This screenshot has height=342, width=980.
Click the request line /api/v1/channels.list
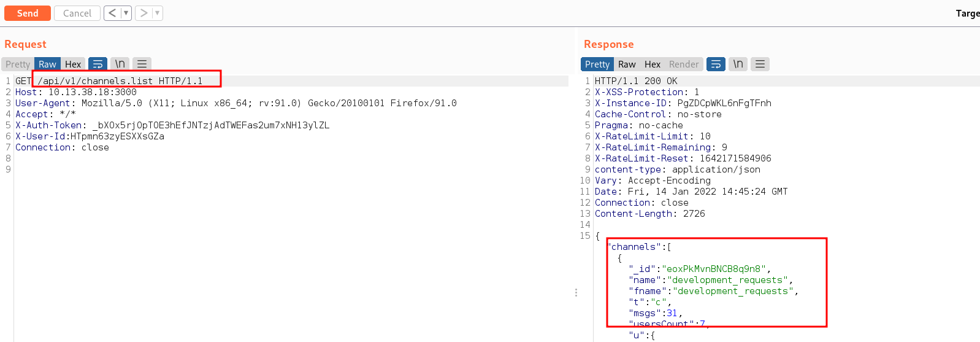coord(95,81)
